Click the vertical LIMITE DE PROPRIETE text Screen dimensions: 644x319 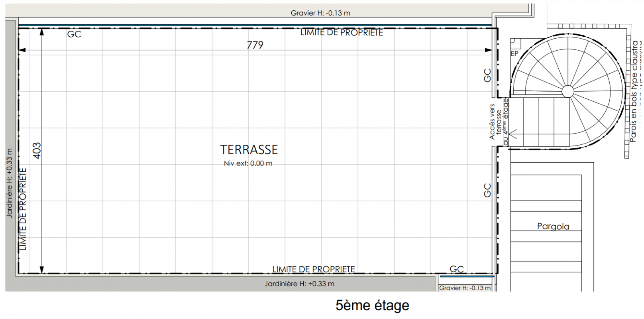click(x=23, y=209)
